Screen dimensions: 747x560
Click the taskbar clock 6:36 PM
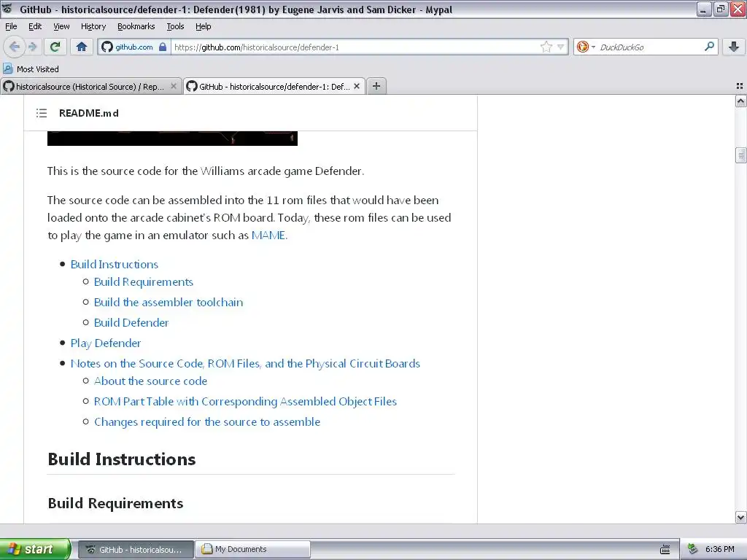719,550
